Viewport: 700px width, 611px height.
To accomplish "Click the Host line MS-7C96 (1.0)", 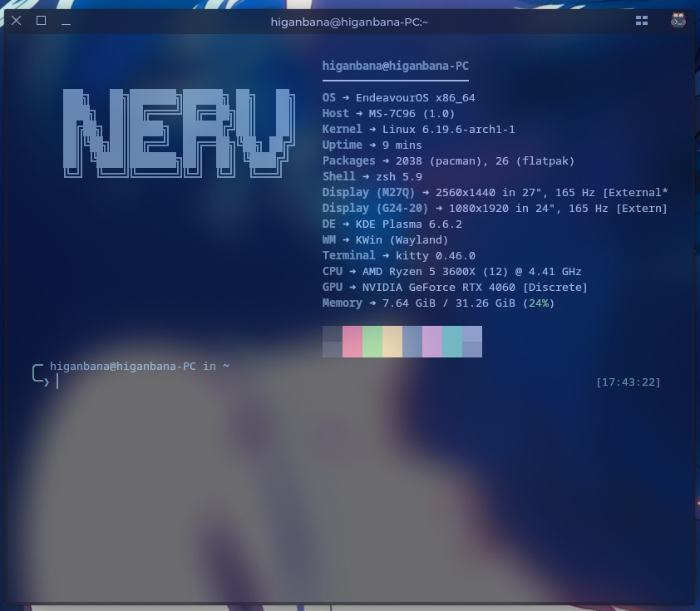I will 388,113.
